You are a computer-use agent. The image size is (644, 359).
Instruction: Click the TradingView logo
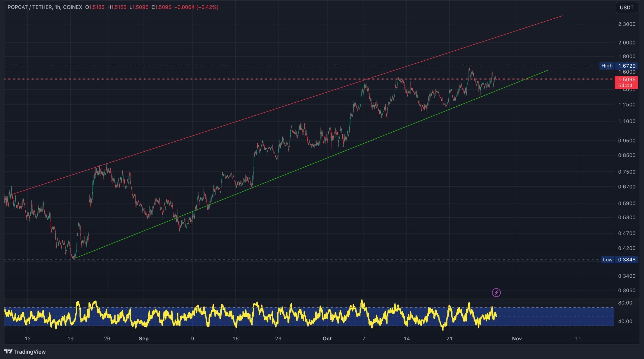click(25, 352)
